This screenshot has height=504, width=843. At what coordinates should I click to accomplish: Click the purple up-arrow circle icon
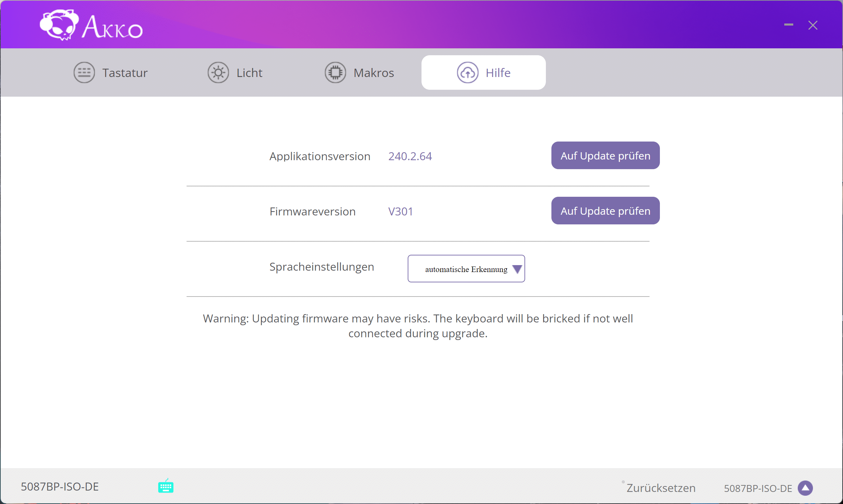coord(805,488)
